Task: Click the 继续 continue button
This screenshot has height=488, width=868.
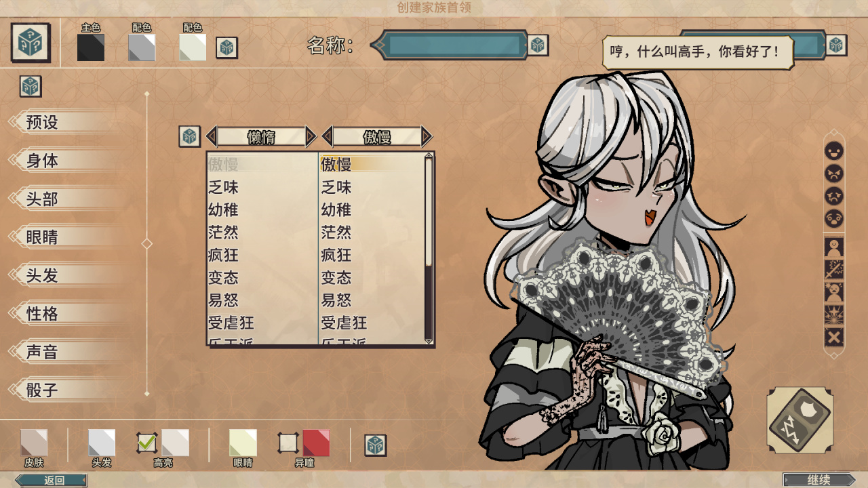Action: [819, 480]
